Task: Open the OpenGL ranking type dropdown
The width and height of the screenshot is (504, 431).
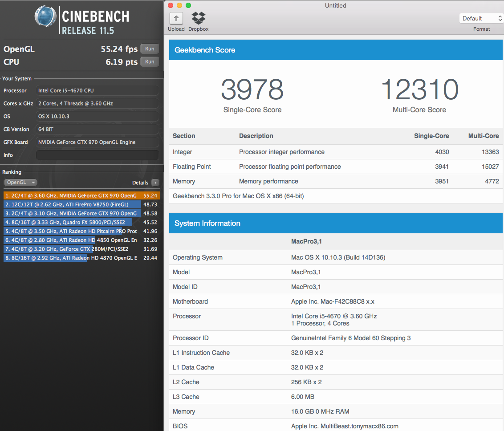Action: coord(20,183)
